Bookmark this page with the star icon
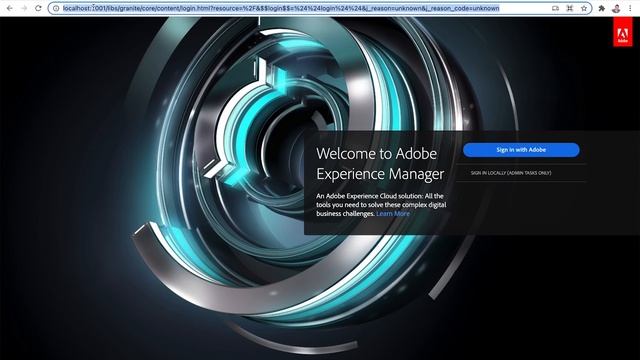 (x=584, y=8)
